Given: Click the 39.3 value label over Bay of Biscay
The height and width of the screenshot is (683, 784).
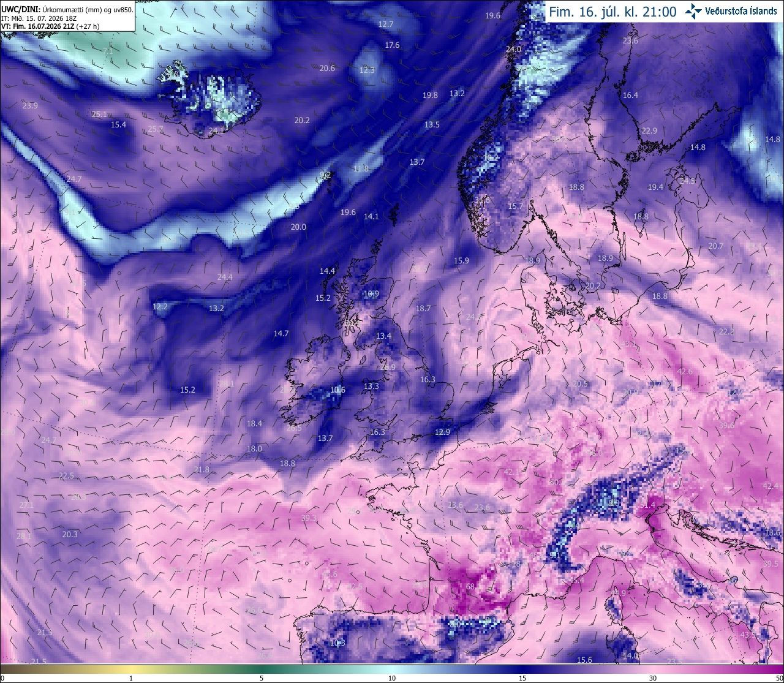Looking at the screenshot, I should pos(309,518).
